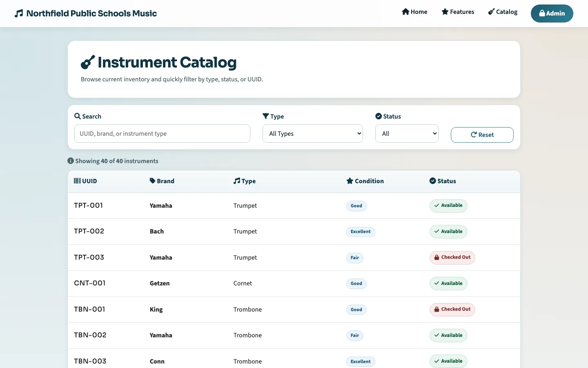Click the King brand cell
The image size is (588, 368).
point(156,310)
